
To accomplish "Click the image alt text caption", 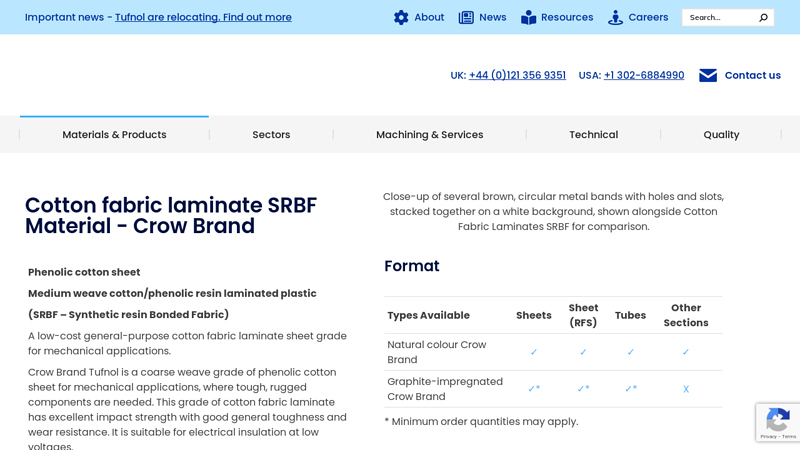I will point(554,211).
